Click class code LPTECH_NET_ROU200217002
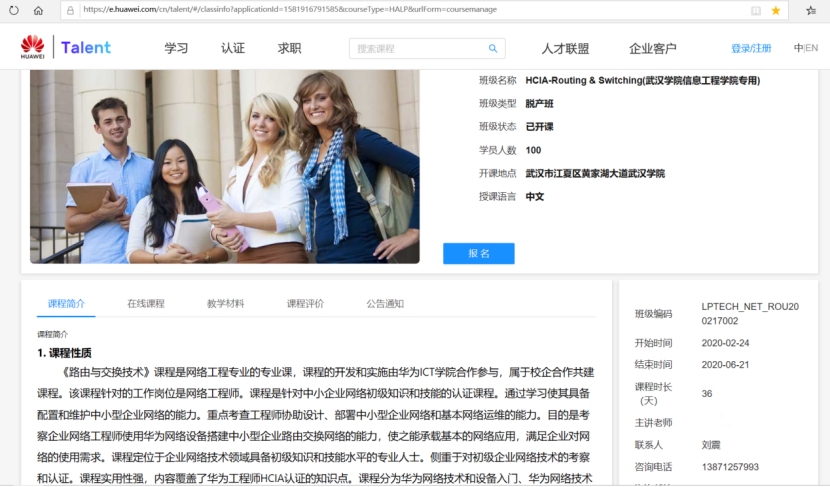830x487 pixels. pyautogui.click(x=750, y=314)
